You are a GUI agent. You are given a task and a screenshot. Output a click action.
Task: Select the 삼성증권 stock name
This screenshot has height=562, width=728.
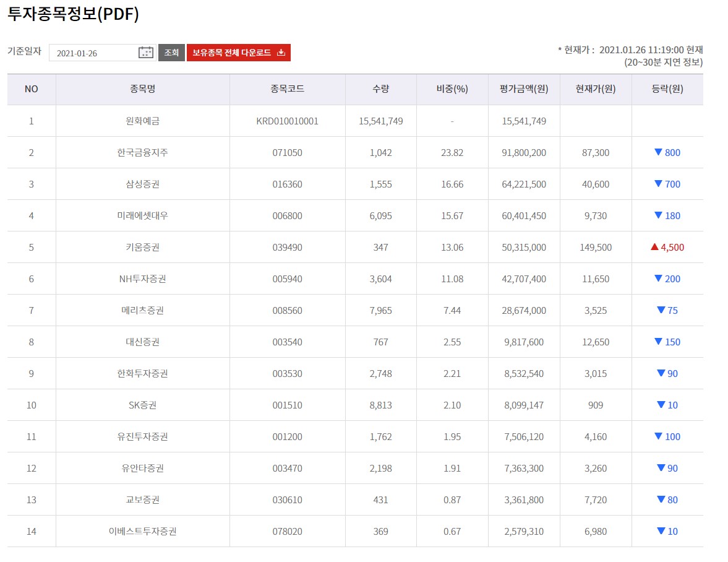142,184
